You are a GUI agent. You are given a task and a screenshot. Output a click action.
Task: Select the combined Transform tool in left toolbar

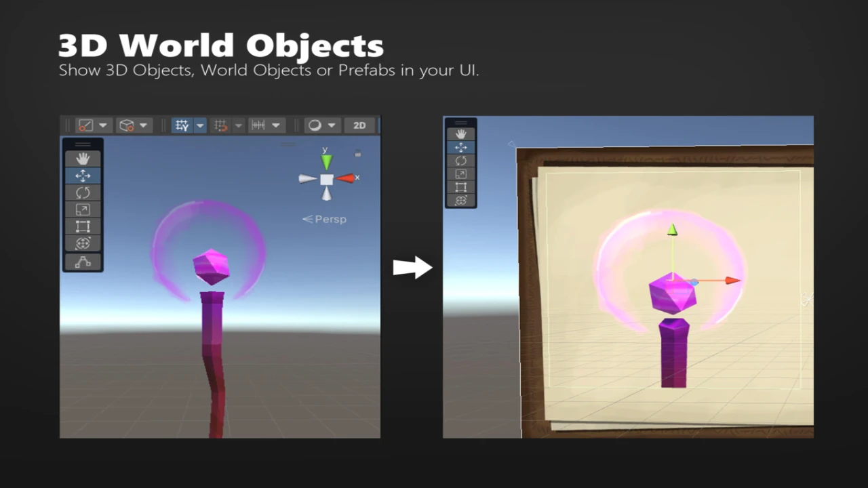[83, 243]
